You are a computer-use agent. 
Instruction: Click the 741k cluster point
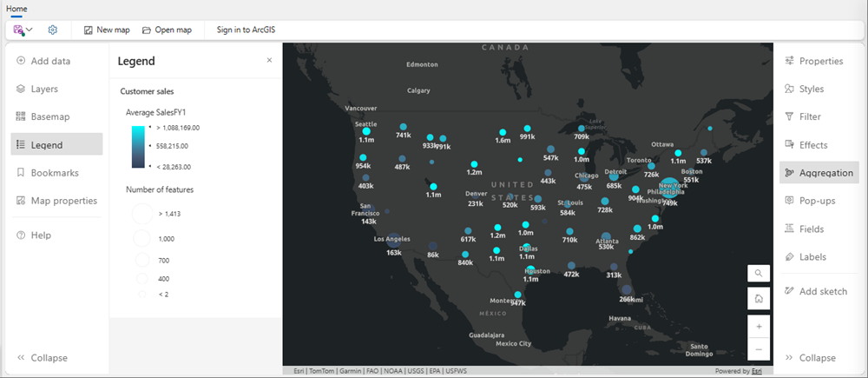[x=403, y=127]
